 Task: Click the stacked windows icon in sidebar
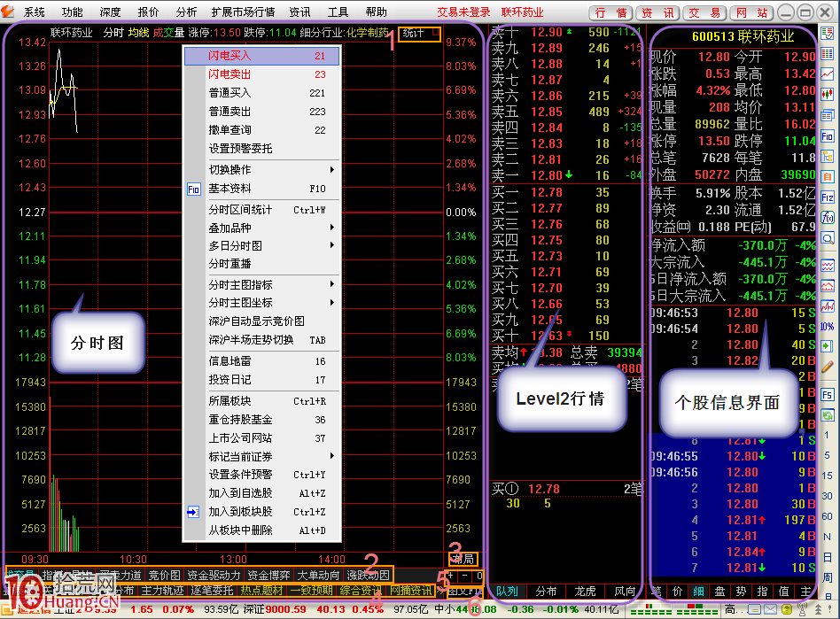tap(828, 116)
